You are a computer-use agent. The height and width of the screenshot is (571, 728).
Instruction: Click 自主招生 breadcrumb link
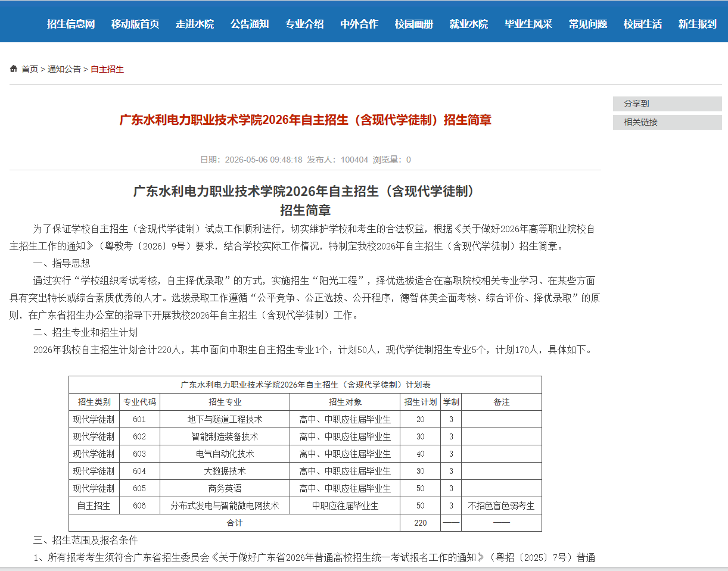point(107,69)
